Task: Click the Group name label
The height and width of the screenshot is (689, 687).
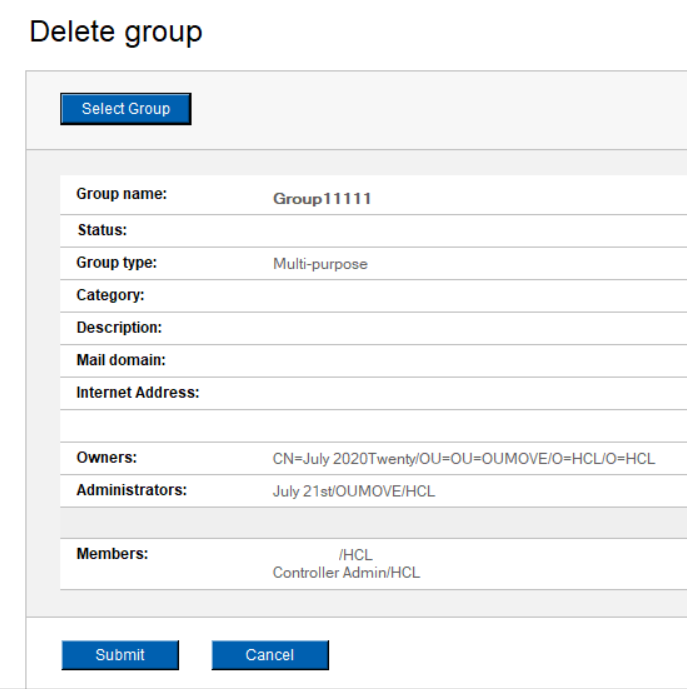Action: 122,194
